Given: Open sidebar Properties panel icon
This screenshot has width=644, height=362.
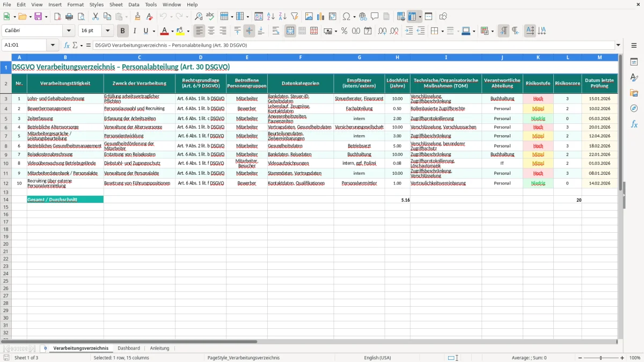Looking at the screenshot, I should [634, 62].
